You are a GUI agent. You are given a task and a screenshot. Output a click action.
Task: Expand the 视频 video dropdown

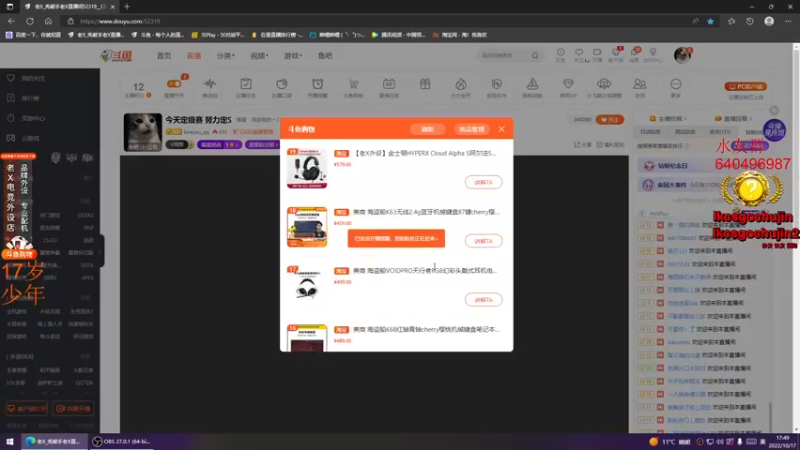259,56
